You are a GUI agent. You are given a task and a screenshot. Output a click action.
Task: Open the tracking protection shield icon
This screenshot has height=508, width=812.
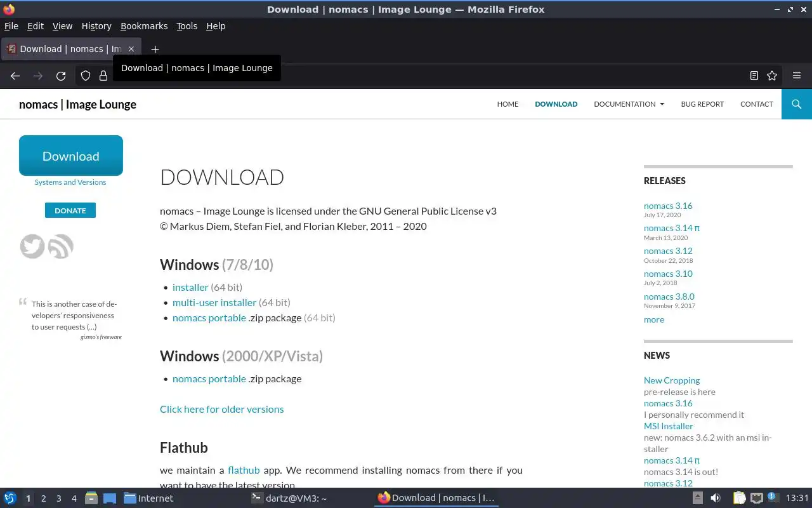tap(85, 76)
